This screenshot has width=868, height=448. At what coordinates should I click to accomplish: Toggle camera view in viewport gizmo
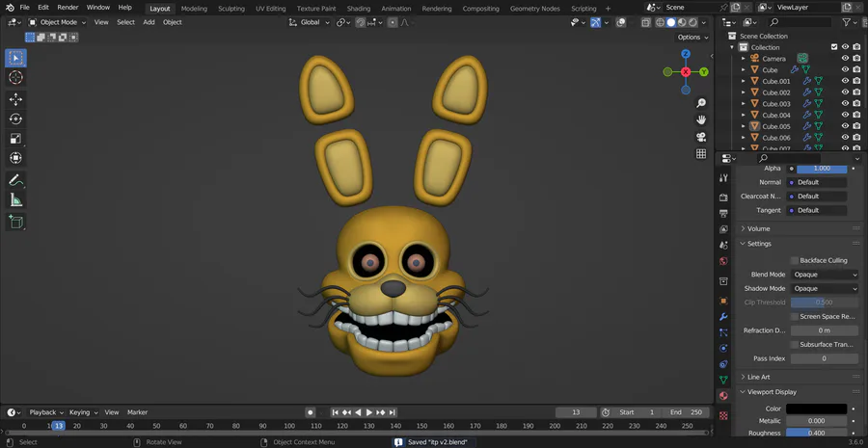pyautogui.click(x=701, y=137)
